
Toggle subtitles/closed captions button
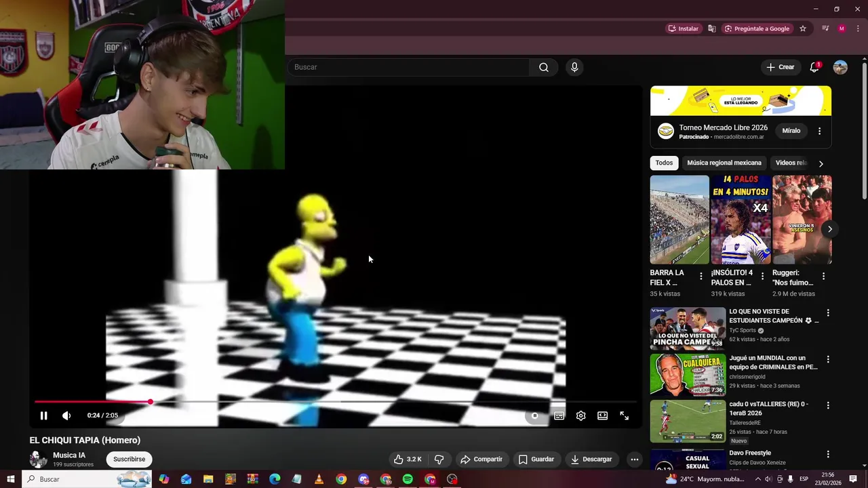tap(559, 415)
